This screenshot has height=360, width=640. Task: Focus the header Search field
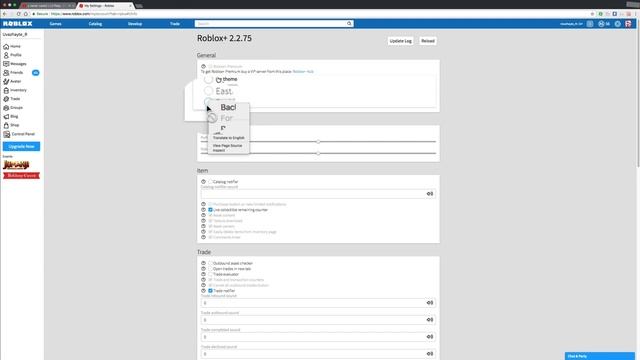[270, 24]
